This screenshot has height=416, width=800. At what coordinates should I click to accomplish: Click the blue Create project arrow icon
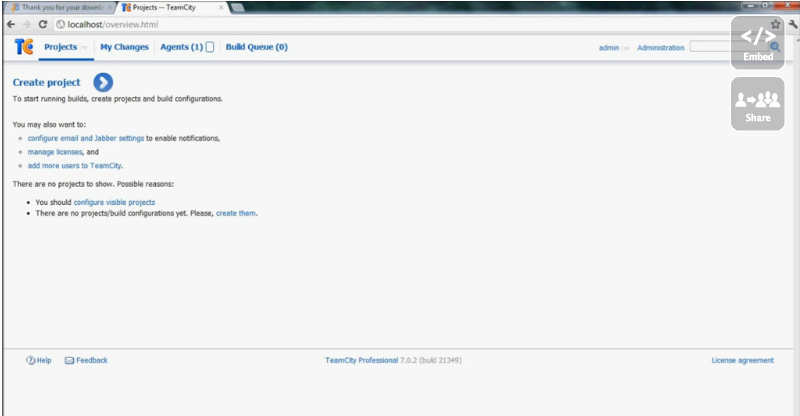pyautogui.click(x=103, y=82)
